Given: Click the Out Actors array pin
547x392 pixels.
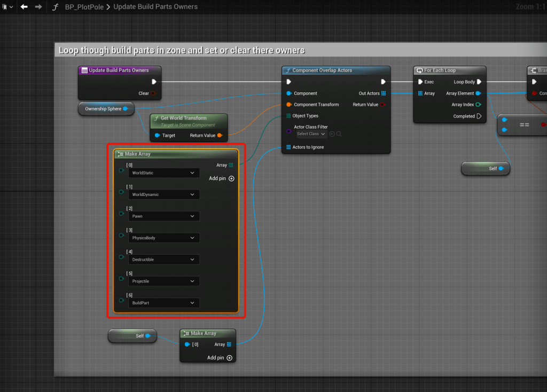Looking at the screenshot, I should pyautogui.click(x=384, y=93).
